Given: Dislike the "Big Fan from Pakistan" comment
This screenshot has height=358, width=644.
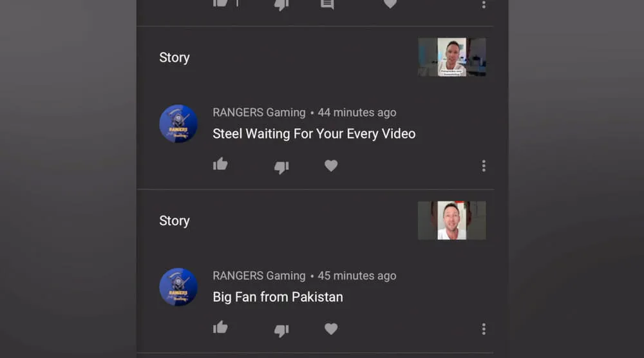Looking at the screenshot, I should (x=281, y=330).
